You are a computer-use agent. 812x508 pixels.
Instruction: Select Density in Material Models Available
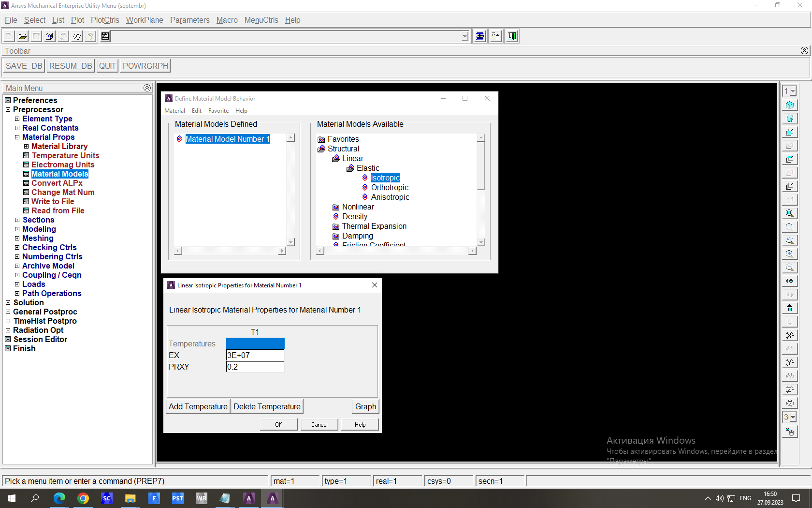pyautogui.click(x=355, y=216)
